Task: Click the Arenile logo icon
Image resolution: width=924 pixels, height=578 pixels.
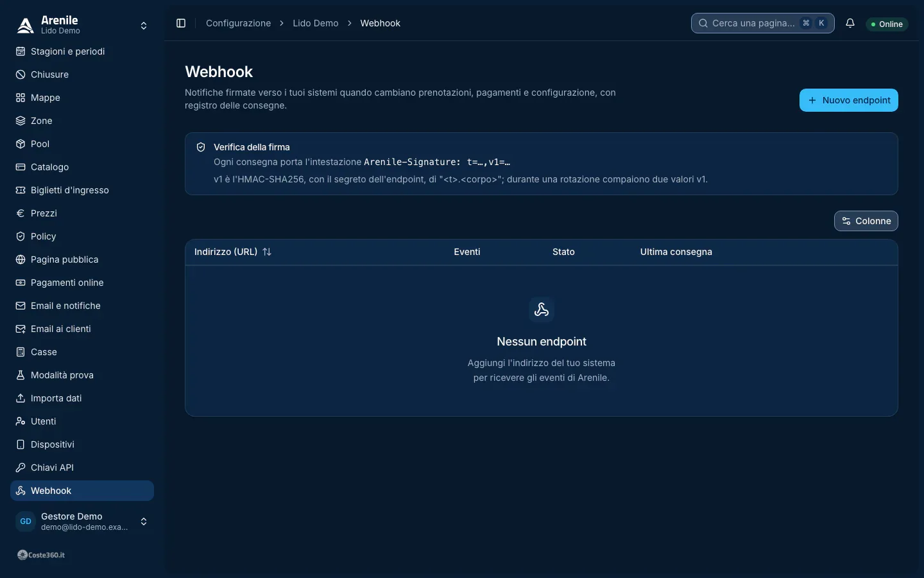Action: click(25, 26)
